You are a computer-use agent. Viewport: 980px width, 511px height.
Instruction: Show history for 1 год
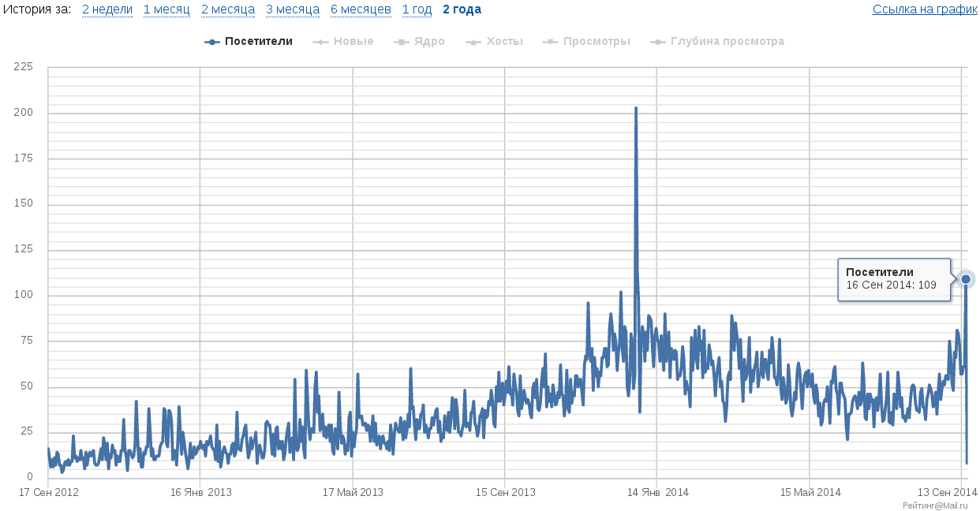coord(417,9)
